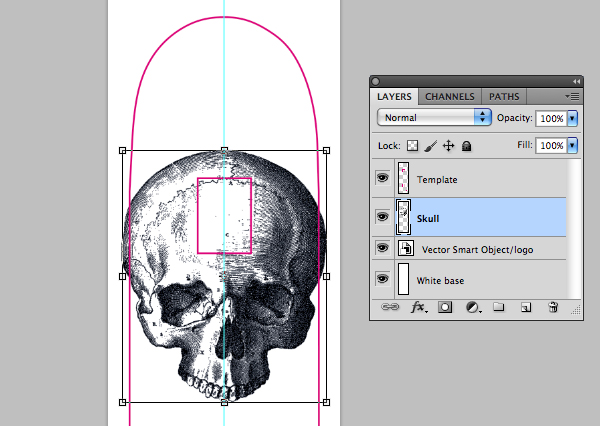
Task: Click the bottom-center transform handle
Action: coord(225,402)
